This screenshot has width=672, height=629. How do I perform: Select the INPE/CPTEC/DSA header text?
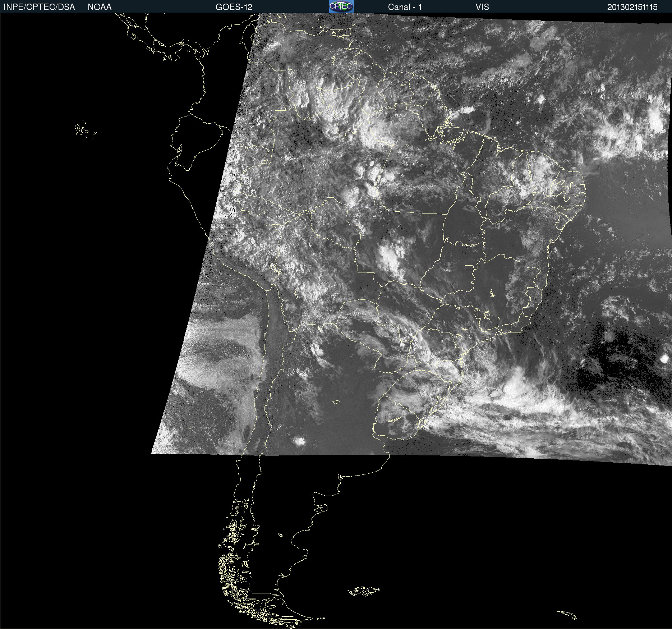(39, 7)
